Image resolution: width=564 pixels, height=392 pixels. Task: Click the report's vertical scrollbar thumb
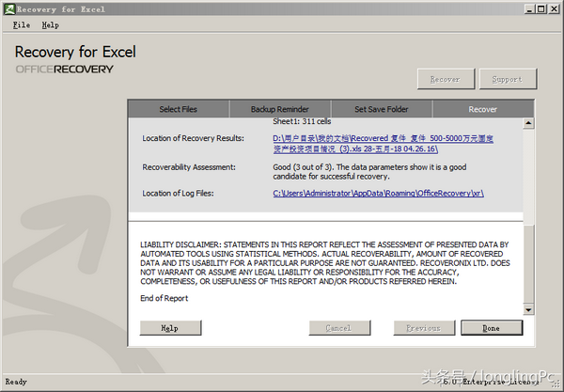(x=528, y=264)
